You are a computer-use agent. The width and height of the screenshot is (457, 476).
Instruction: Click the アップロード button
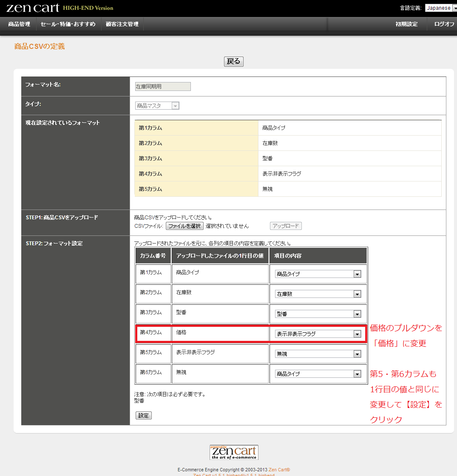pos(286,226)
